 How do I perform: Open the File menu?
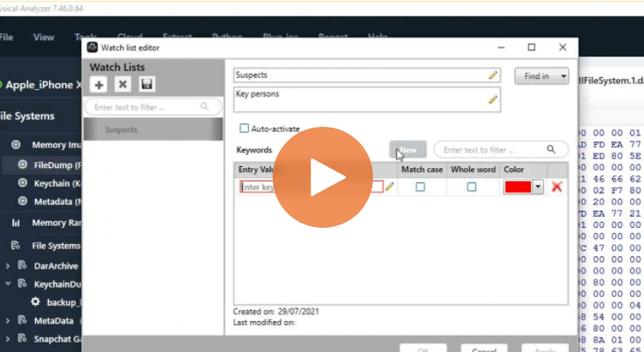click(x=7, y=38)
